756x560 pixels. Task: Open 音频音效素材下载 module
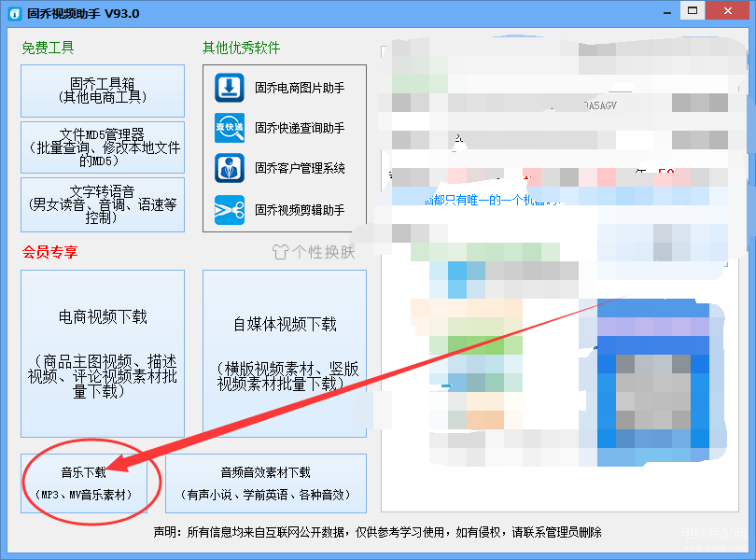pos(266,483)
